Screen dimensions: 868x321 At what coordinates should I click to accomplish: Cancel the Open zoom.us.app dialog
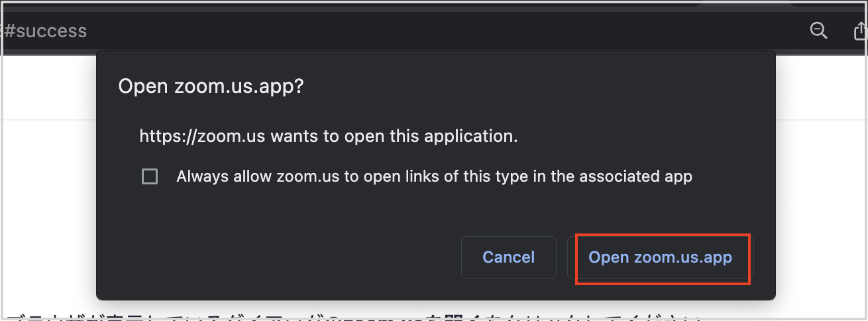(508, 257)
